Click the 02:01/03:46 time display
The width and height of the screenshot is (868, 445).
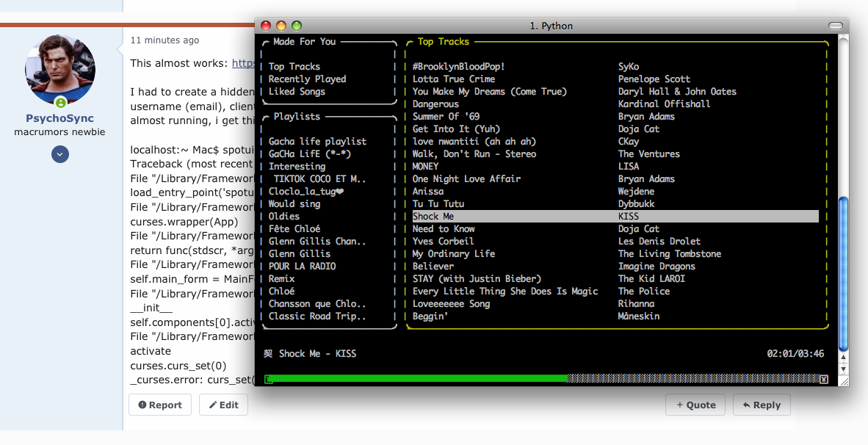(795, 354)
